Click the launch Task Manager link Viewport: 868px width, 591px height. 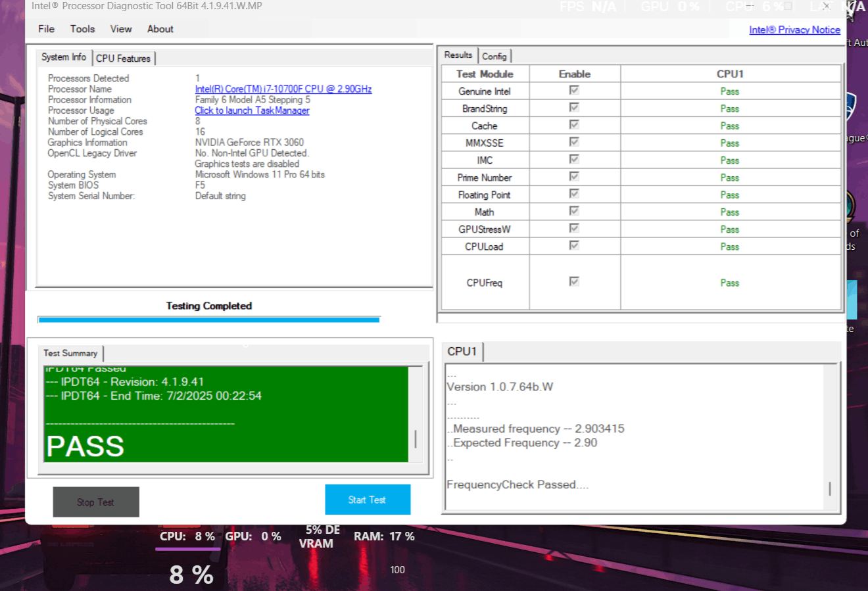click(x=252, y=110)
